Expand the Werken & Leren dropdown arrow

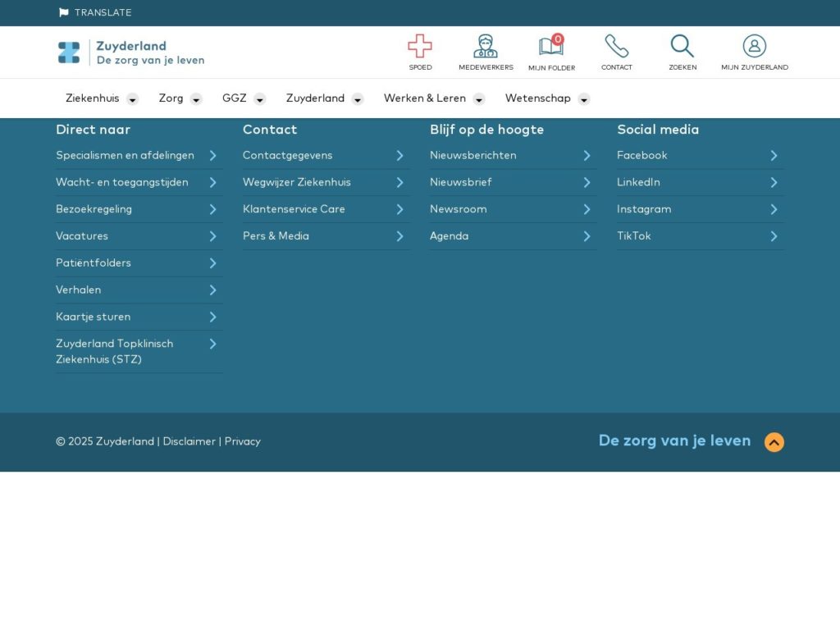click(x=478, y=99)
